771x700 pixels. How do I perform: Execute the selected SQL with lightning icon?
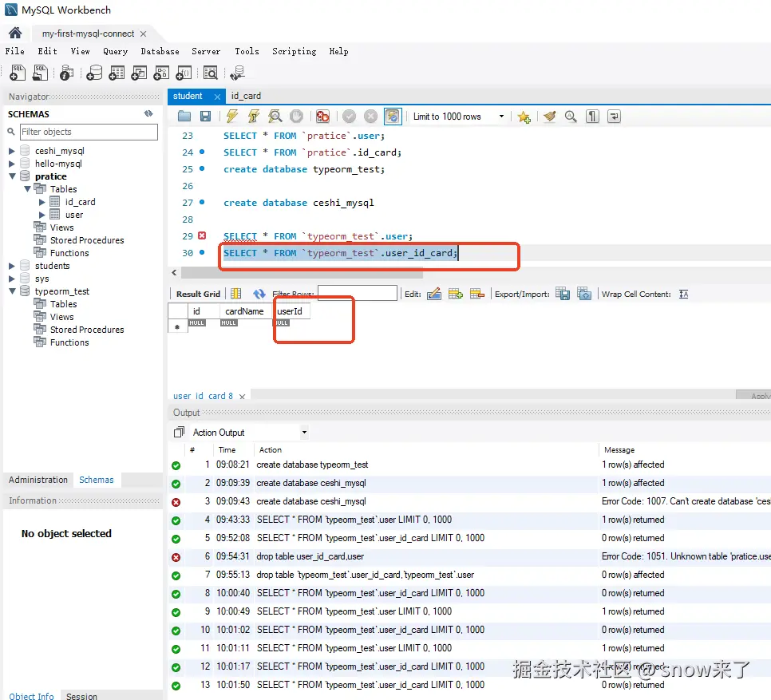(231, 117)
